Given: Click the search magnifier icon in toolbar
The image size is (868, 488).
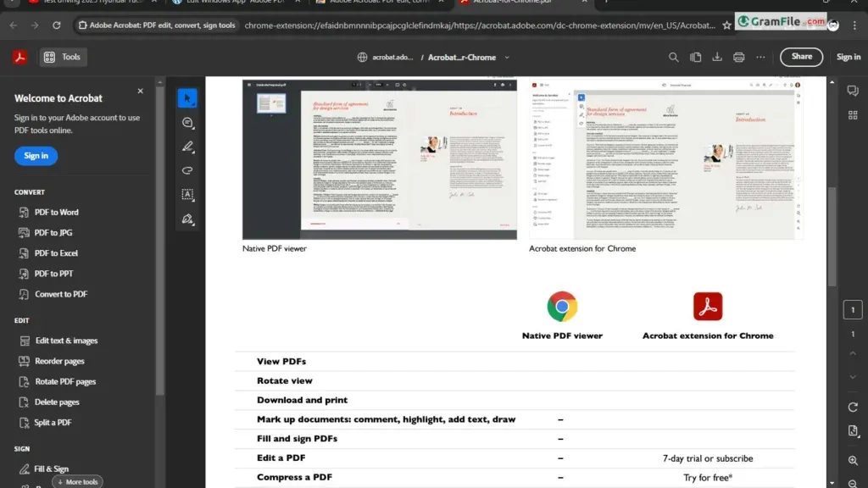Looking at the screenshot, I should click(x=673, y=57).
